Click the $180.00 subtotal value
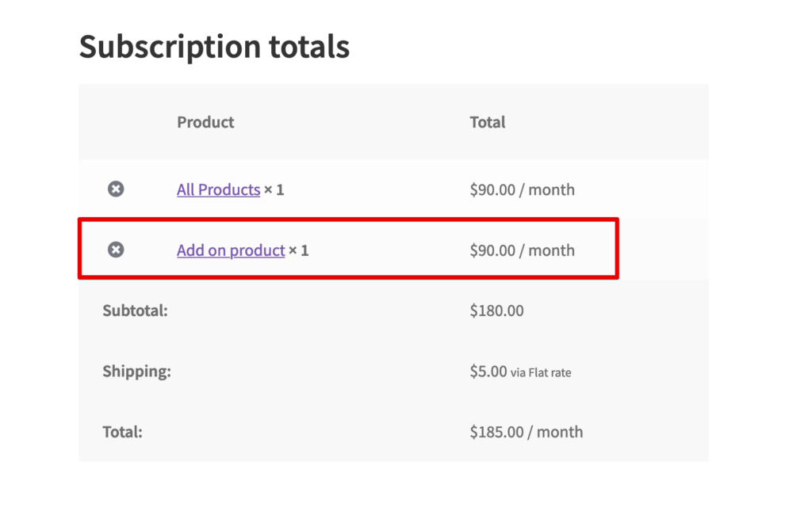The image size is (812, 519). pos(497,310)
